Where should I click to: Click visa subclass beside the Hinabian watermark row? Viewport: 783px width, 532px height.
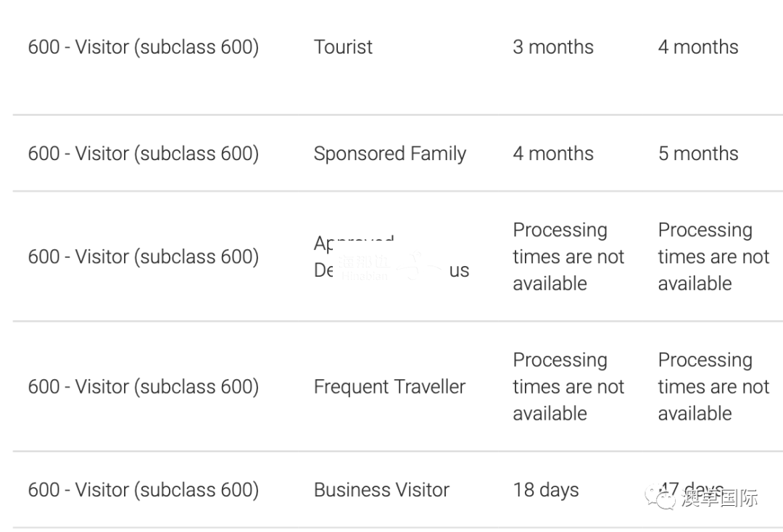tap(143, 257)
